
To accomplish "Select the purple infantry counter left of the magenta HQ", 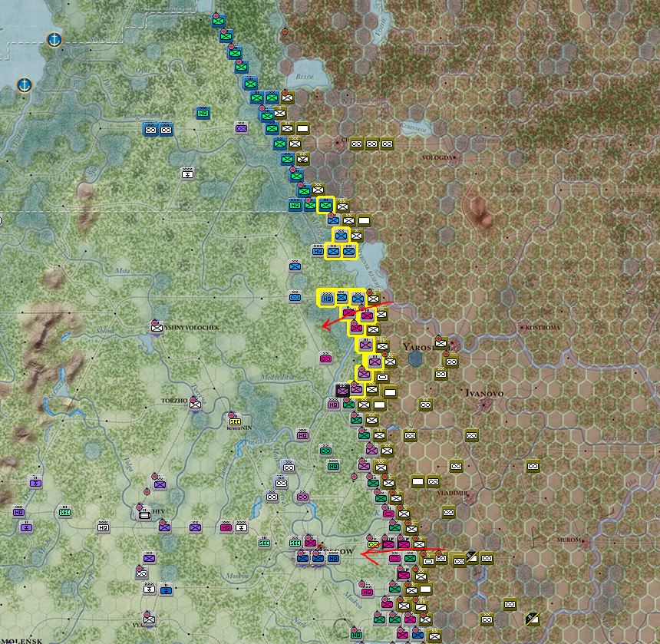I will [x=195, y=527].
